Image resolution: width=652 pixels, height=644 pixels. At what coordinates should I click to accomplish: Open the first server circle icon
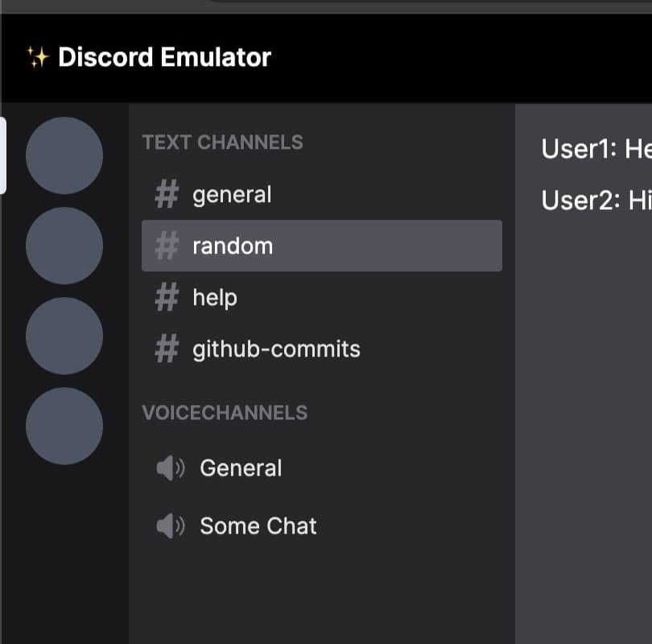pyautogui.click(x=64, y=155)
